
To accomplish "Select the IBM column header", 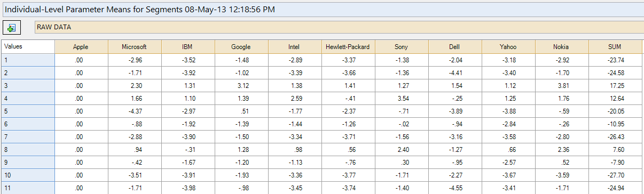I will 187,47.
